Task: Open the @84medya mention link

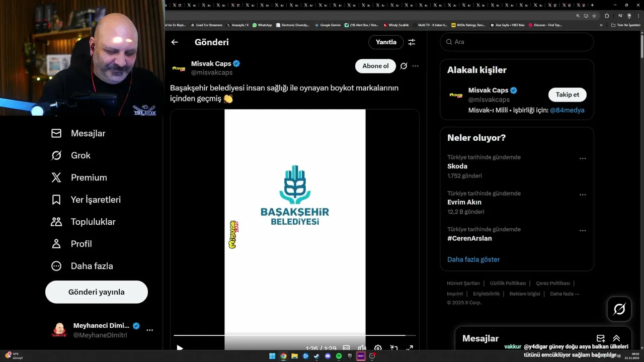Action: tap(567, 110)
